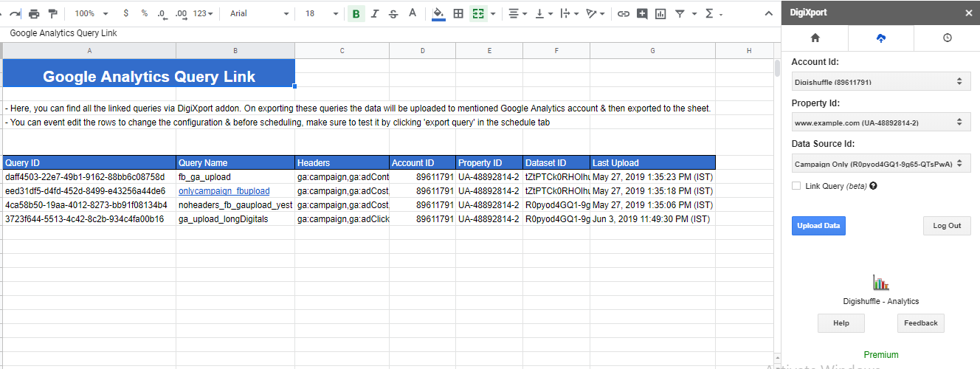This screenshot has height=369, width=980.
Task: Toggle bold formatting
Action: click(356, 13)
